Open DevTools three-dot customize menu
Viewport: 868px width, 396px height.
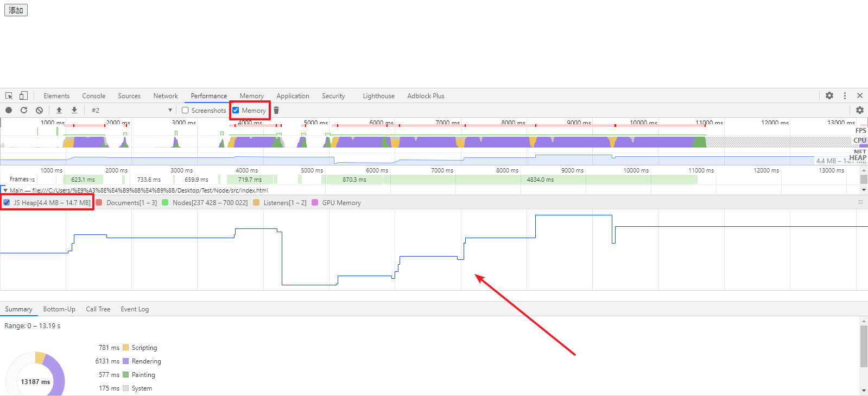(x=845, y=95)
